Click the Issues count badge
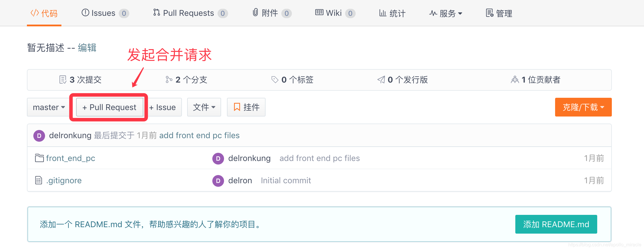This screenshot has width=644, height=250. [124, 13]
